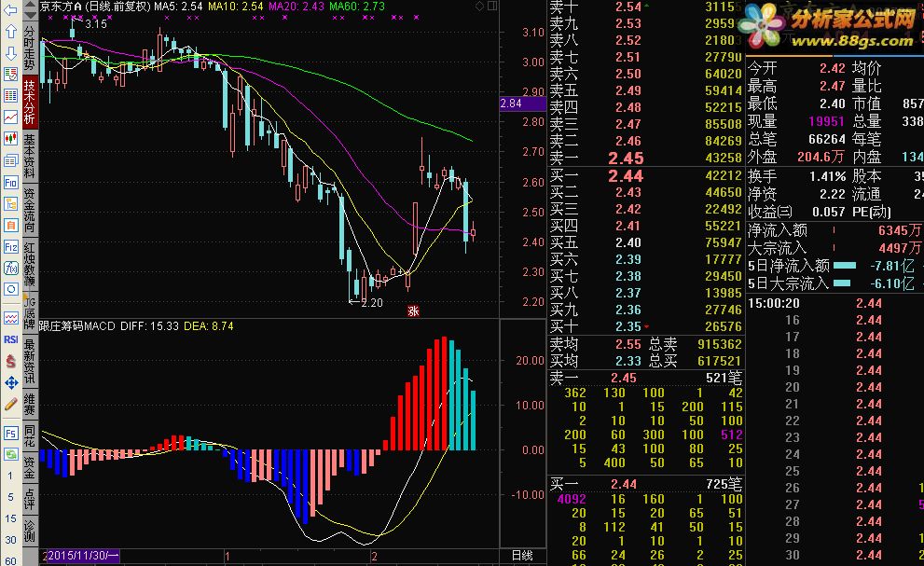
Task: Click the 买十 row price 2.35
Action: [x=628, y=326]
